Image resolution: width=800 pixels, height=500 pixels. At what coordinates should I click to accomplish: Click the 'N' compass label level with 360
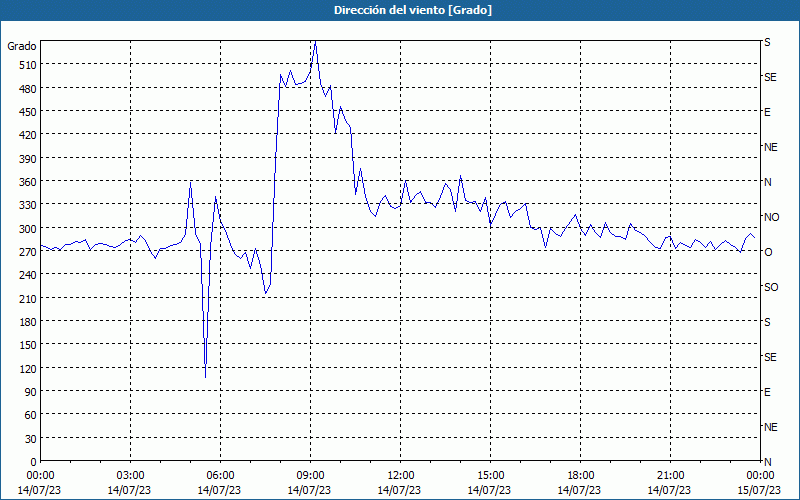[x=768, y=182]
